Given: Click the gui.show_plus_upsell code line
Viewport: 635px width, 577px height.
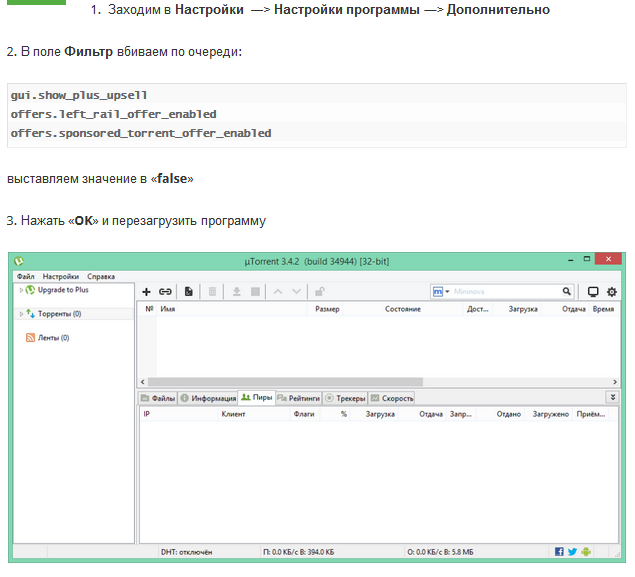Looking at the screenshot, I should 79,96.
